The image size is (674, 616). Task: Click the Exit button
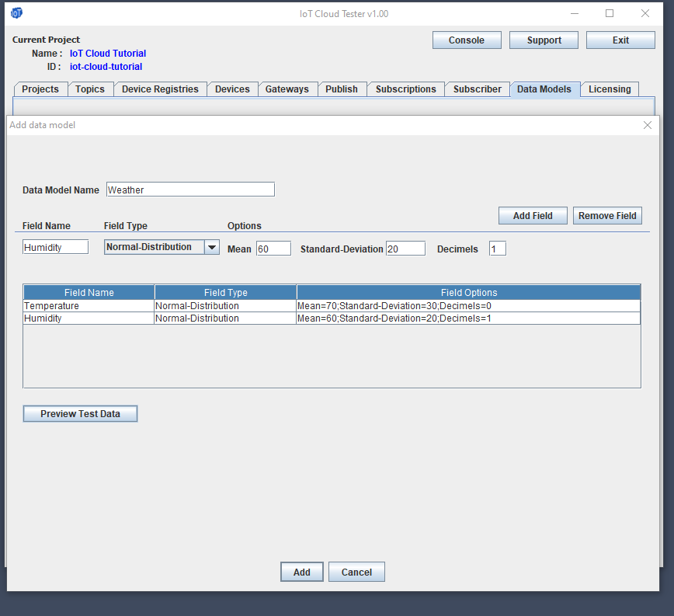tap(620, 40)
